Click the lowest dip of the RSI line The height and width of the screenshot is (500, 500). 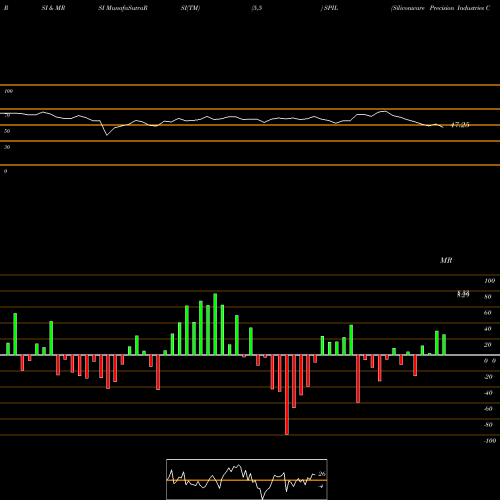[107, 135]
